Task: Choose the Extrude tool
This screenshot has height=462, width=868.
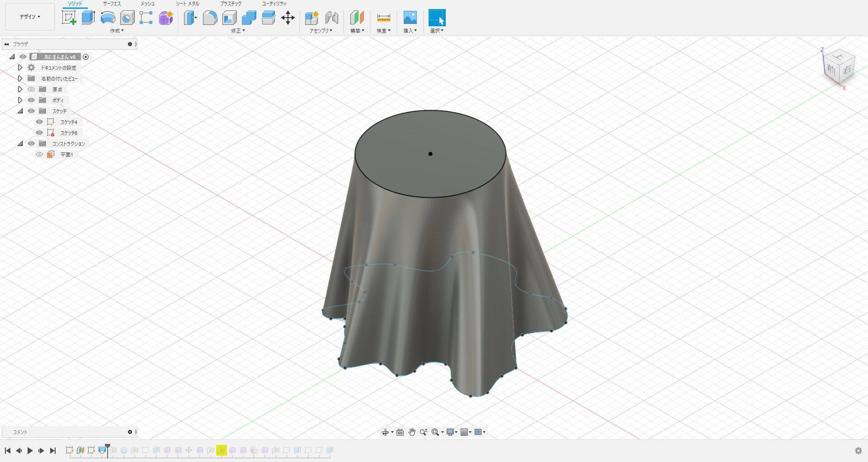Action: click(x=88, y=18)
